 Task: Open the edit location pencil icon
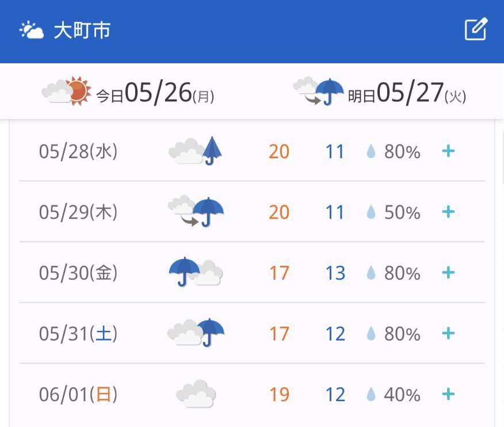point(476,29)
